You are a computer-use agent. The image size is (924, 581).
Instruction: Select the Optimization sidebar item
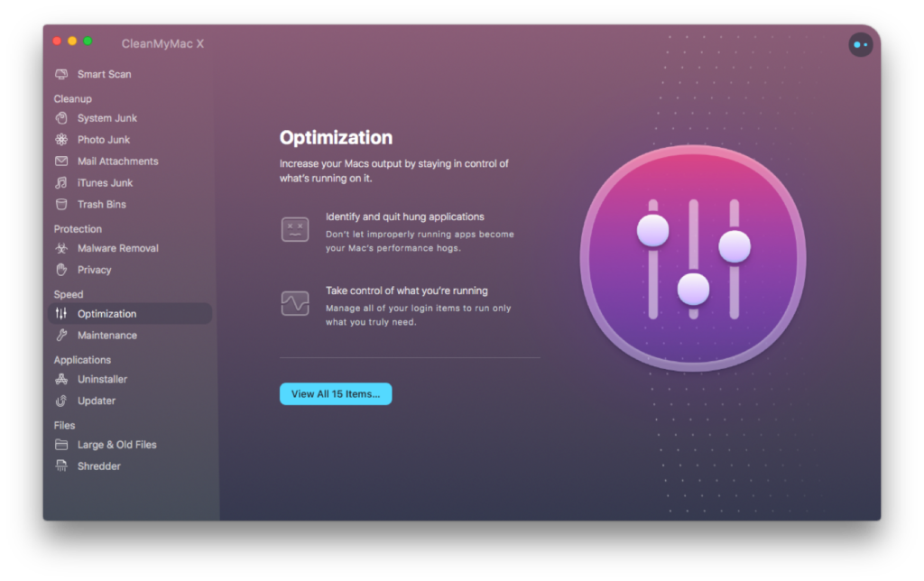point(130,313)
